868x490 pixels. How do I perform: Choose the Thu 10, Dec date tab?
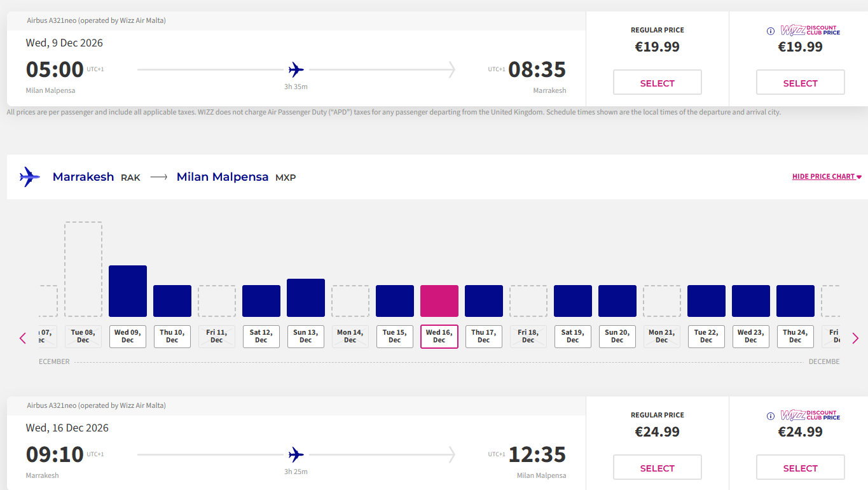click(x=172, y=337)
